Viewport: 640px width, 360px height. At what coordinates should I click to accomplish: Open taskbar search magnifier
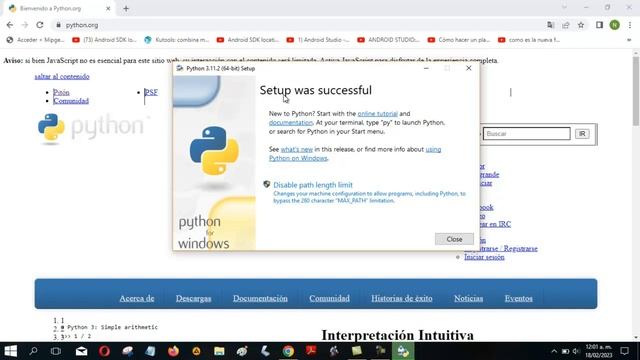(33, 351)
